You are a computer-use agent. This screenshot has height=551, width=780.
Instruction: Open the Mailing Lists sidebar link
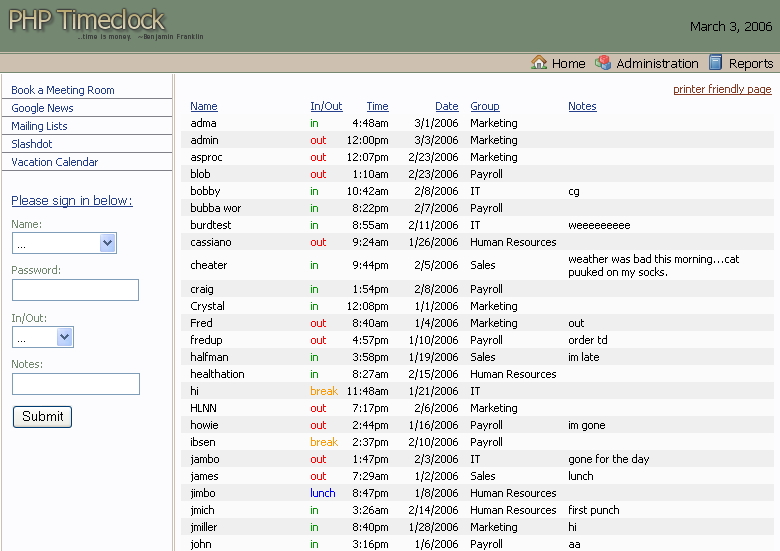click(39, 126)
